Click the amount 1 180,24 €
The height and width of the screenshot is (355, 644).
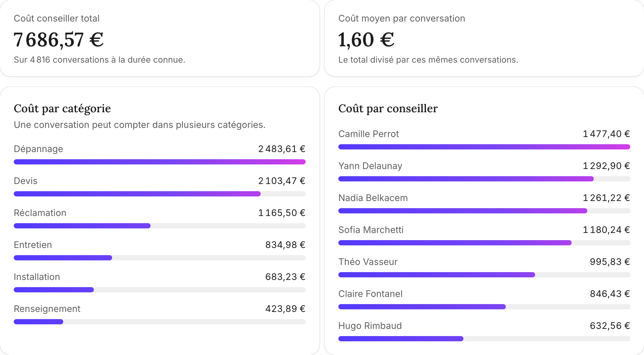click(x=606, y=230)
